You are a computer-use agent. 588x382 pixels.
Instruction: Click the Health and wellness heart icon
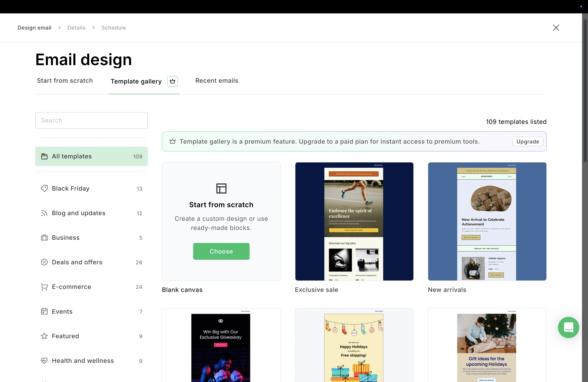(x=44, y=361)
